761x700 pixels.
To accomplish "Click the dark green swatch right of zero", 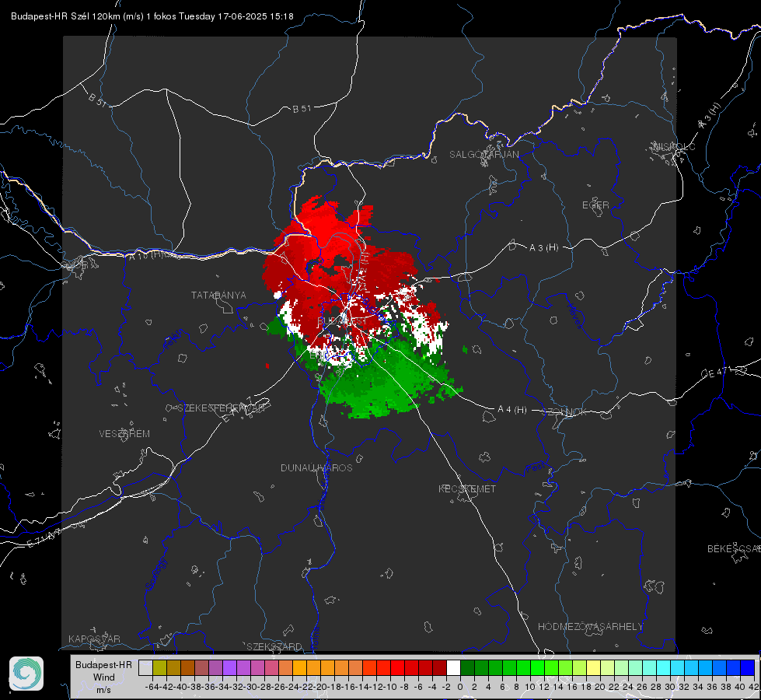I will [467, 667].
